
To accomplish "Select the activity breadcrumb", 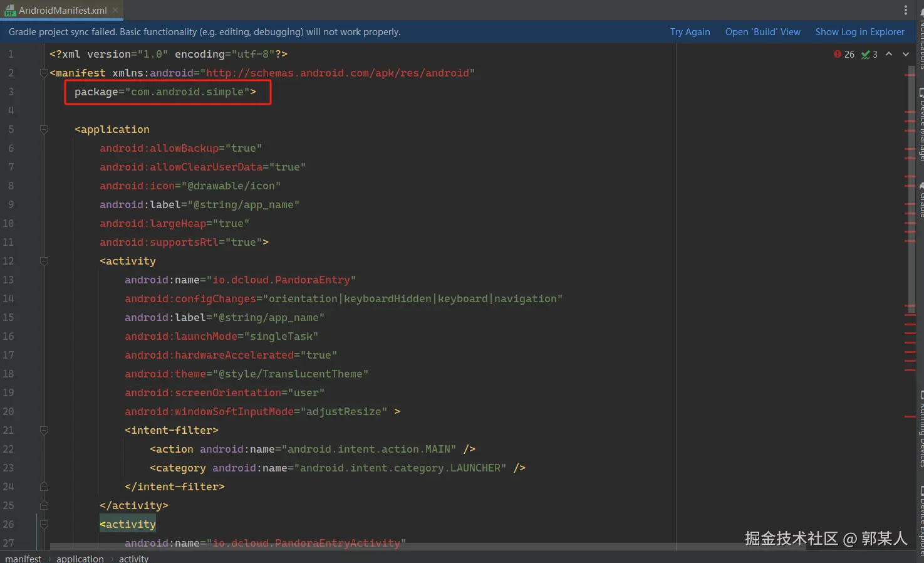I will pos(133,558).
